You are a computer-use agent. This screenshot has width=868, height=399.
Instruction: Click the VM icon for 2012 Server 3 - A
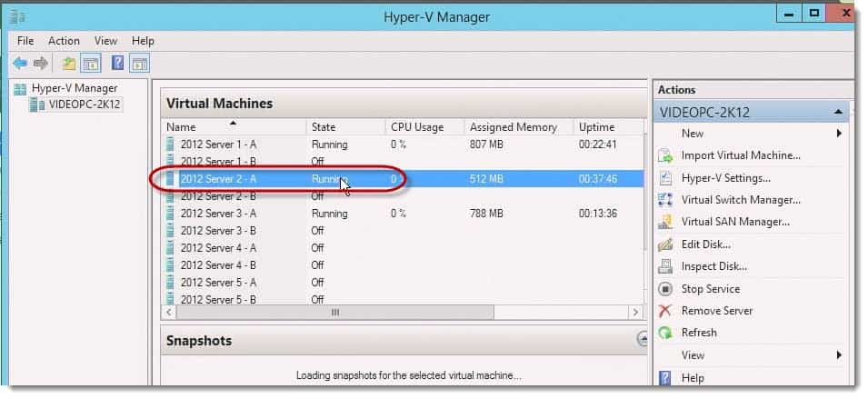[171, 214]
